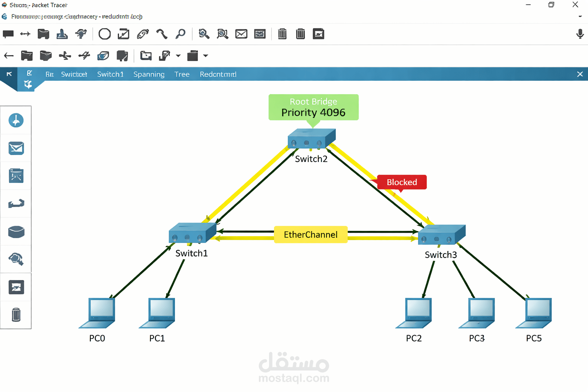The image size is (588, 392).
Task: Click the EtherChannel label on the canvas
Action: pos(310,234)
